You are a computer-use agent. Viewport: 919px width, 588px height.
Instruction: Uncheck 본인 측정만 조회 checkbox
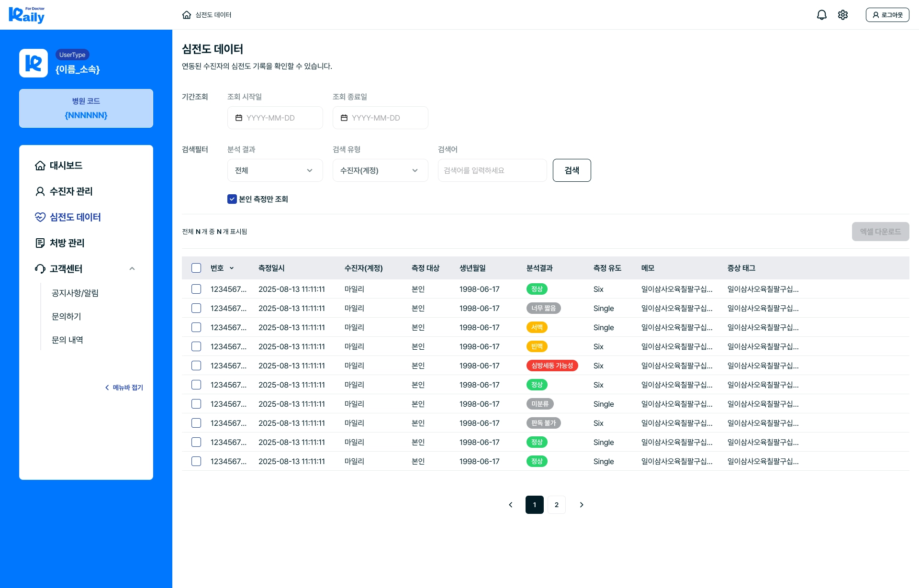[x=232, y=199]
